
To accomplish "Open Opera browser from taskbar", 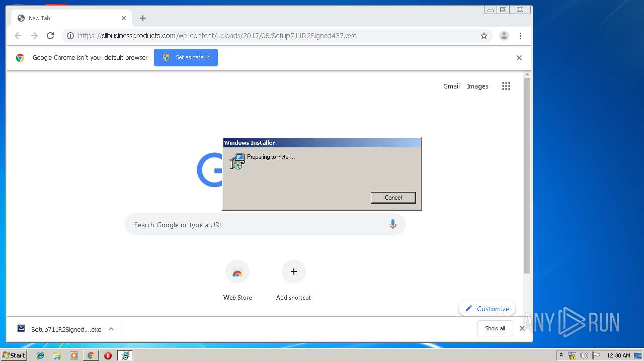I will (x=108, y=355).
